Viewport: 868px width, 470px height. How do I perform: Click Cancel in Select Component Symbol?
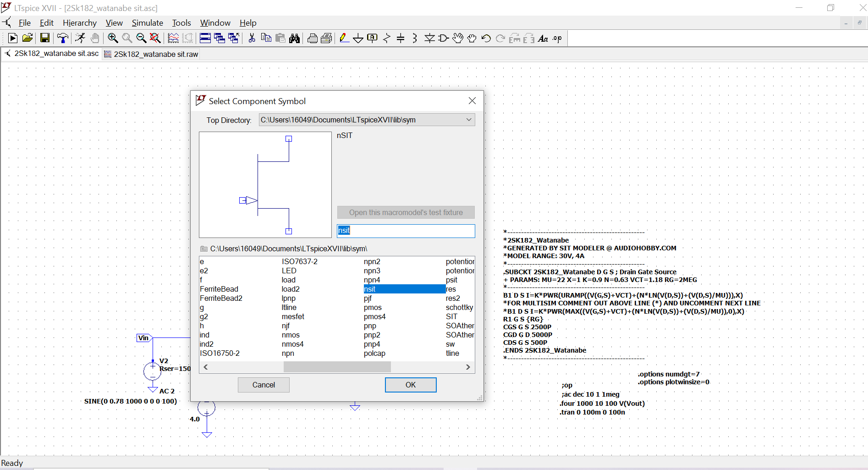pos(264,385)
